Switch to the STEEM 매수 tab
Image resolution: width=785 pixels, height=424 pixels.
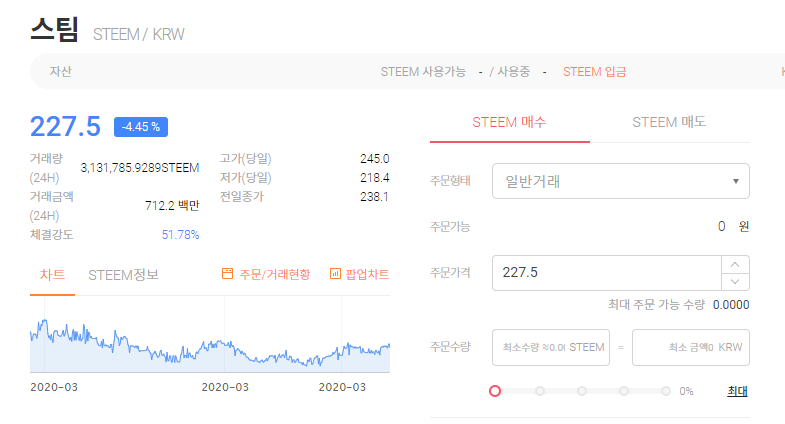coord(509,122)
